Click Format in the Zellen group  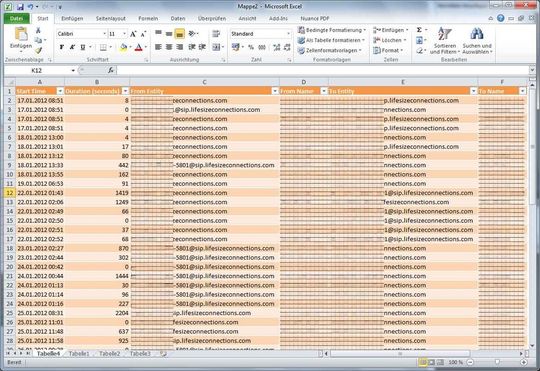click(388, 50)
